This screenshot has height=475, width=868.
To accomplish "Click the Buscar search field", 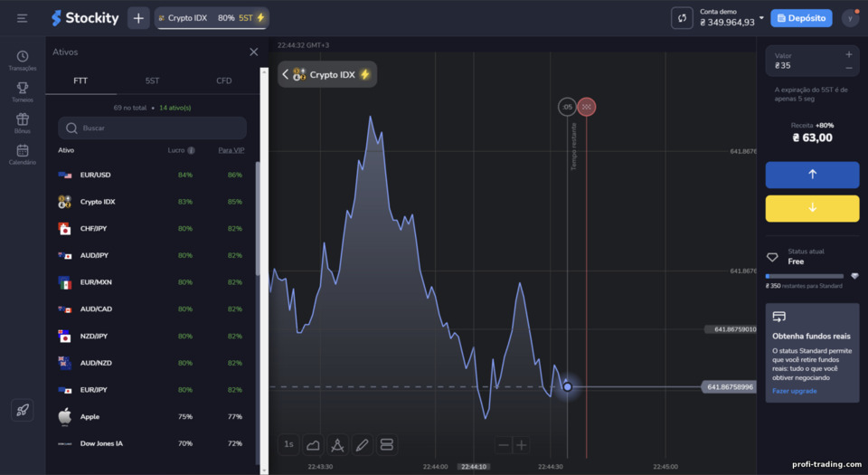I will click(x=152, y=128).
